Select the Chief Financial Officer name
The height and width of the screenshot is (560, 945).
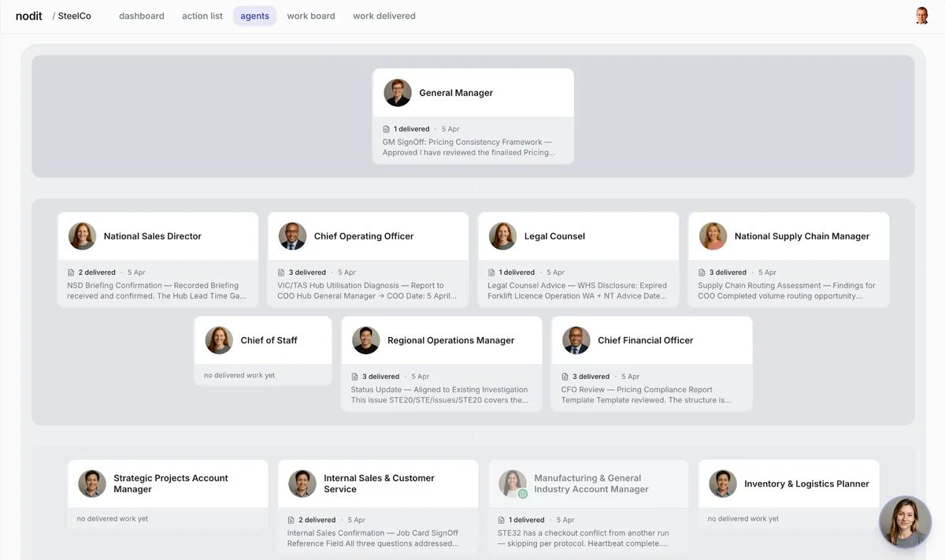pyautogui.click(x=646, y=340)
